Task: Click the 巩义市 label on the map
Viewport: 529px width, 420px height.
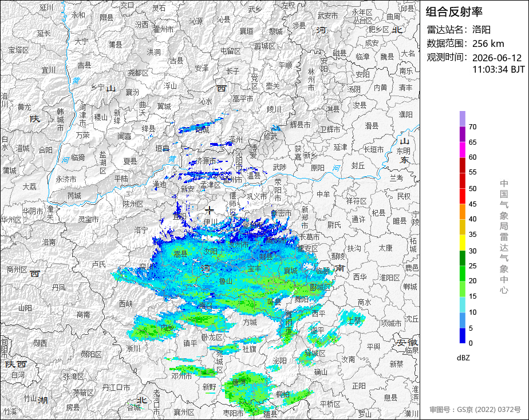Action: coord(256,196)
